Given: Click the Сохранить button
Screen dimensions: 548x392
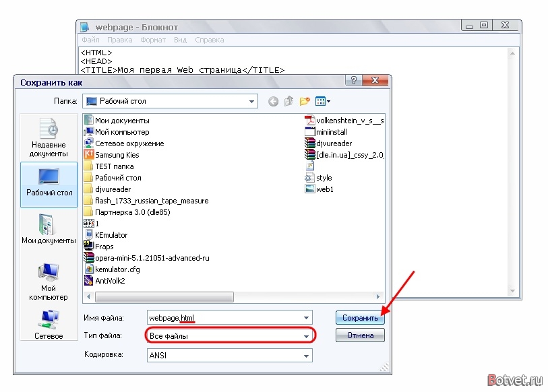Looking at the screenshot, I should pos(360,318).
